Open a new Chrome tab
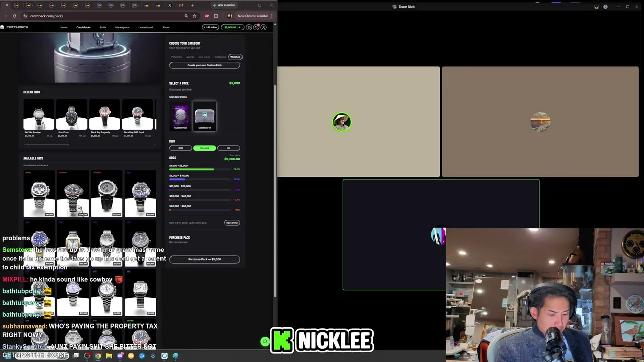The image size is (644, 362). point(192,5)
